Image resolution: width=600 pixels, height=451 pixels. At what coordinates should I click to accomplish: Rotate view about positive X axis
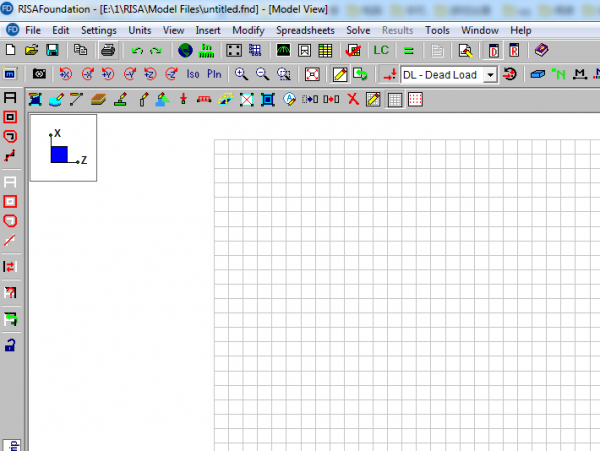66,74
